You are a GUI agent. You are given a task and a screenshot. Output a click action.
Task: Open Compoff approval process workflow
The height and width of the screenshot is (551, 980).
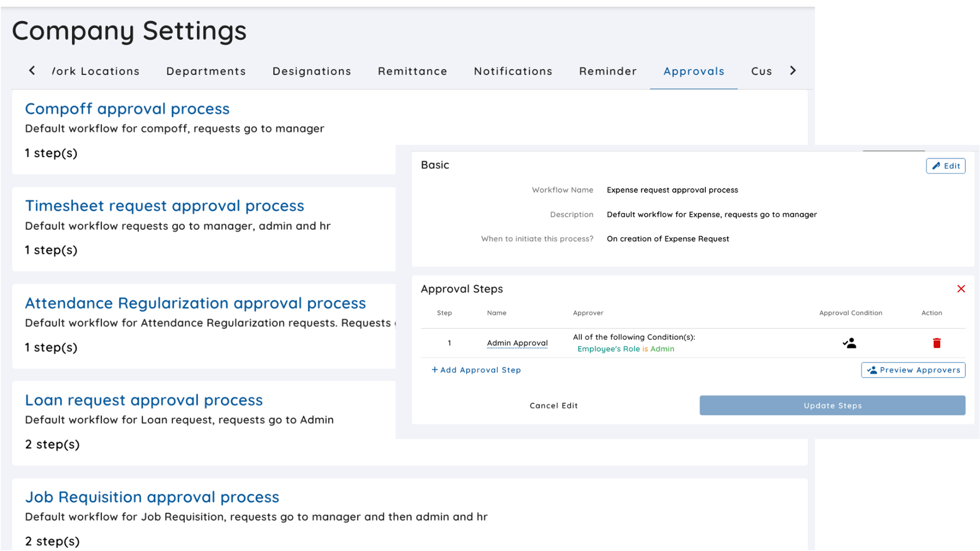point(127,109)
